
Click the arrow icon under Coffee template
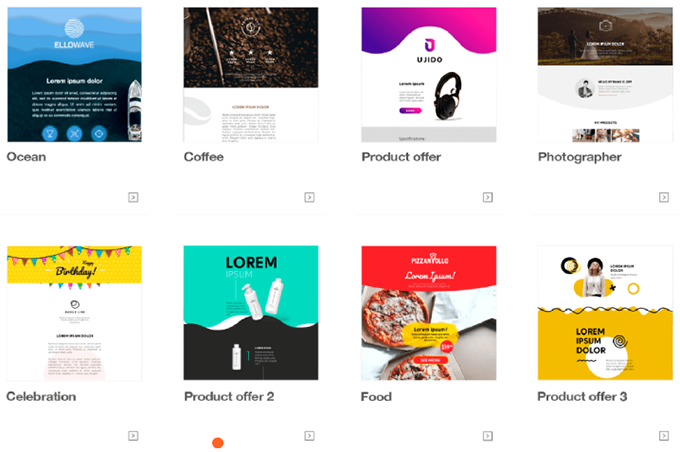(309, 197)
